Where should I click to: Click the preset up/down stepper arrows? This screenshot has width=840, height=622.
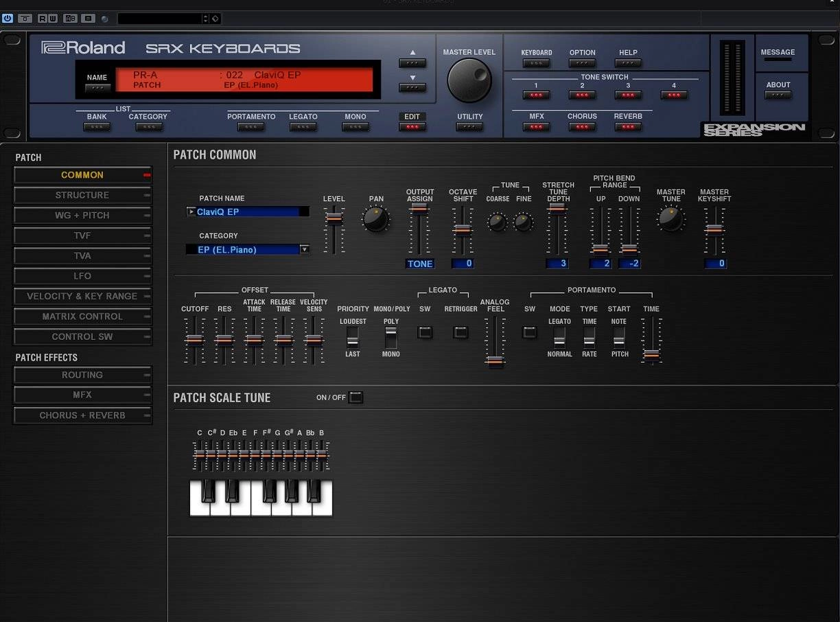coord(205,19)
